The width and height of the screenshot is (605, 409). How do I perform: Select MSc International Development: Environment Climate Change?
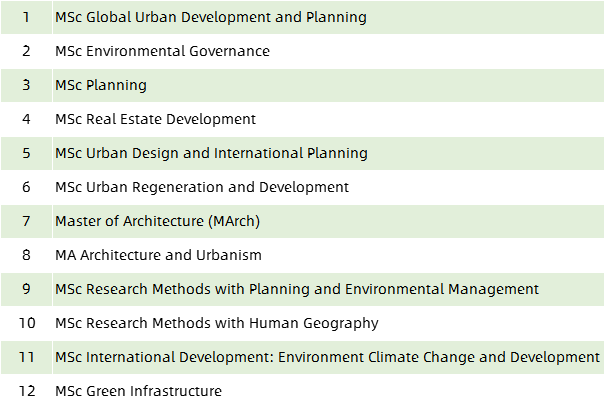tap(327, 357)
